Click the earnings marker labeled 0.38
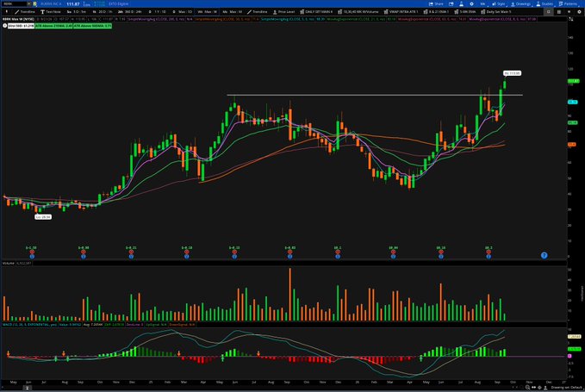Viewport: 585px width, 392px height. point(84,252)
